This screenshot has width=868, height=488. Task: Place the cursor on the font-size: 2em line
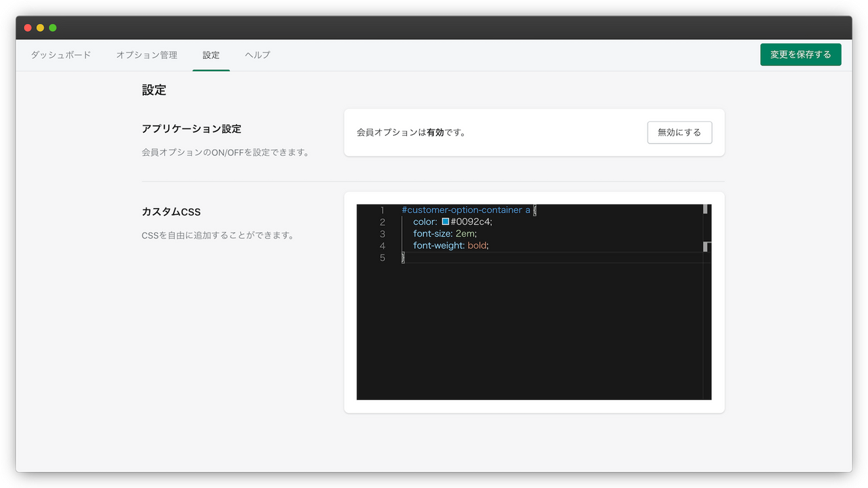click(445, 234)
